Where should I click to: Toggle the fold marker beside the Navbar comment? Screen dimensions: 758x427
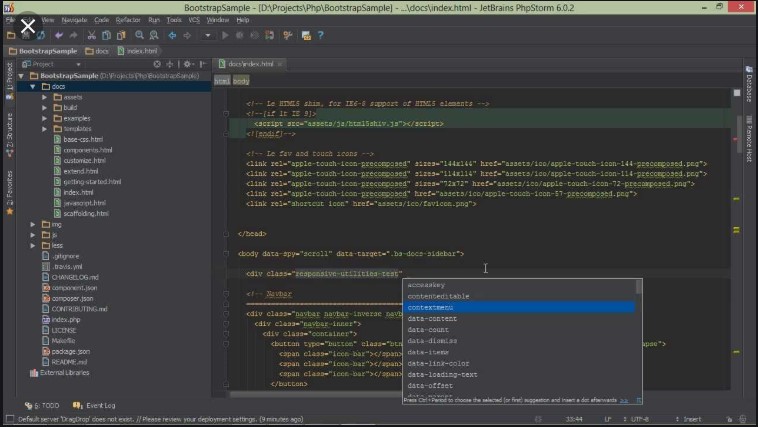(x=226, y=294)
